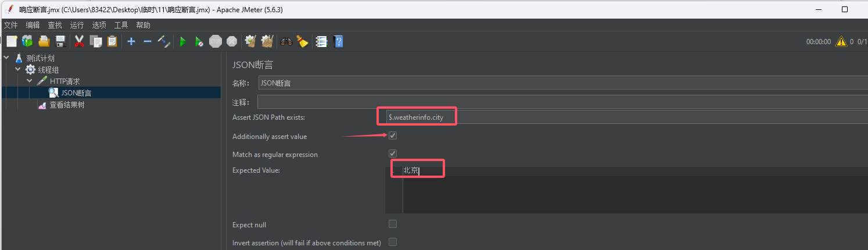The width and height of the screenshot is (868, 250).
Task: Open the 运行 menu
Action: tap(77, 25)
